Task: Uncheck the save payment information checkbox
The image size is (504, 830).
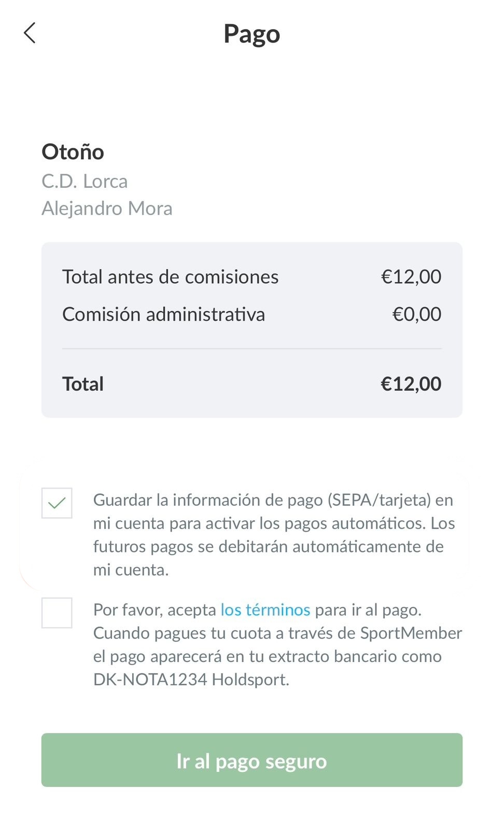Action: coord(57,503)
